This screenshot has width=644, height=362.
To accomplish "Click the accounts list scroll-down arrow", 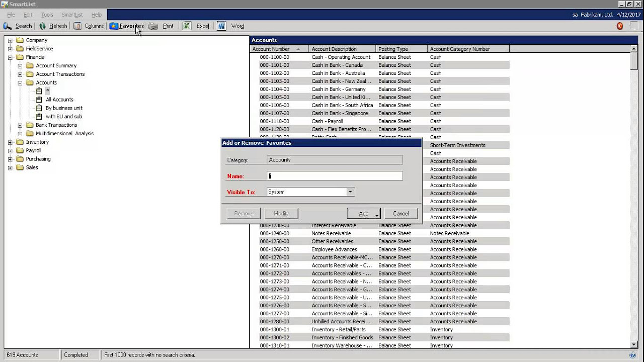I will (x=634, y=345).
